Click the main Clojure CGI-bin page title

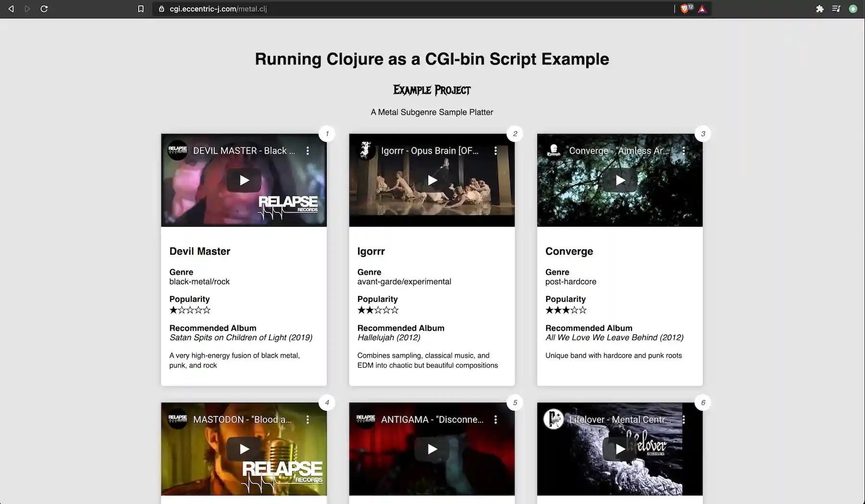432,59
